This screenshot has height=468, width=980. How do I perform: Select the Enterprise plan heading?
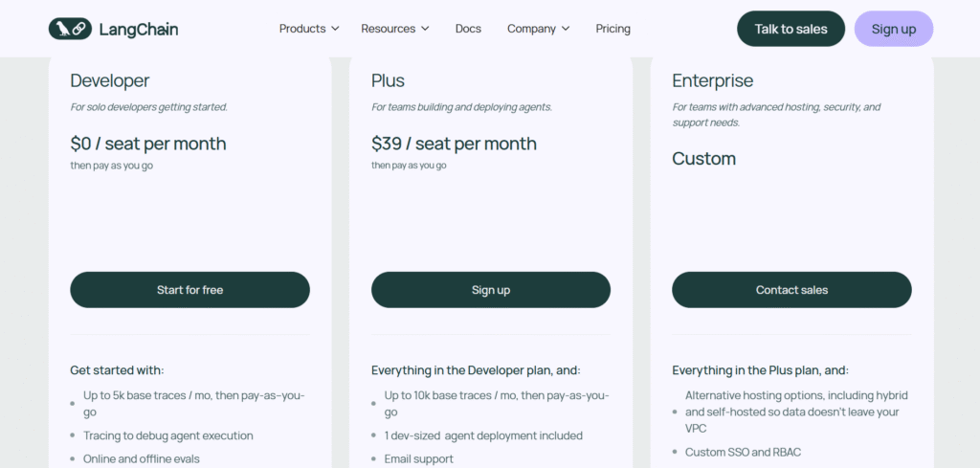pos(712,80)
